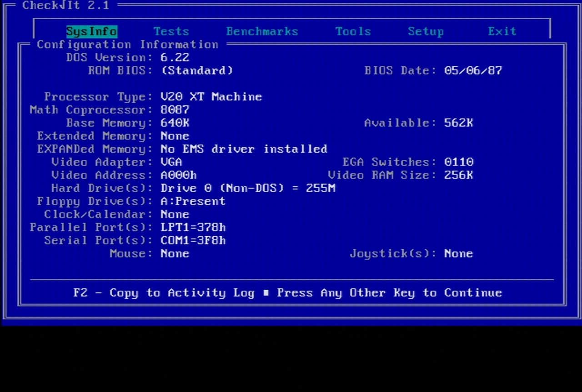Click the Configuration Information panel title
582x392 pixels.
[x=127, y=45]
